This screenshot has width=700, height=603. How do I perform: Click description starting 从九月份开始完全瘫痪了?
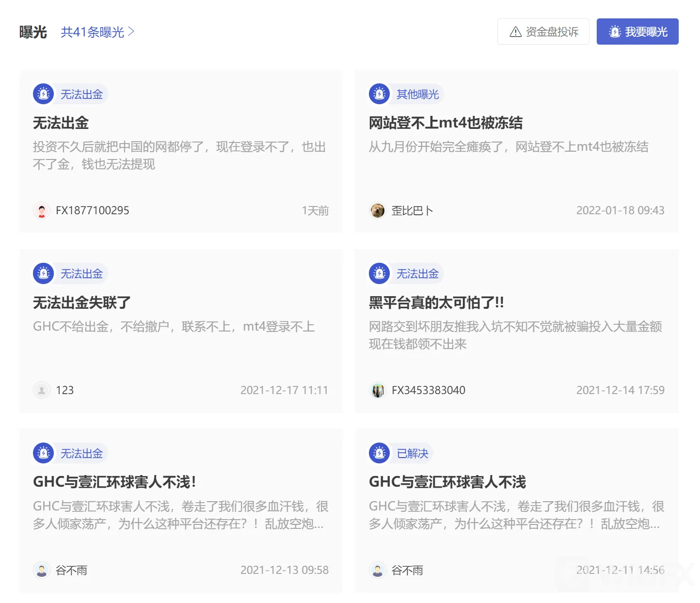click(509, 147)
